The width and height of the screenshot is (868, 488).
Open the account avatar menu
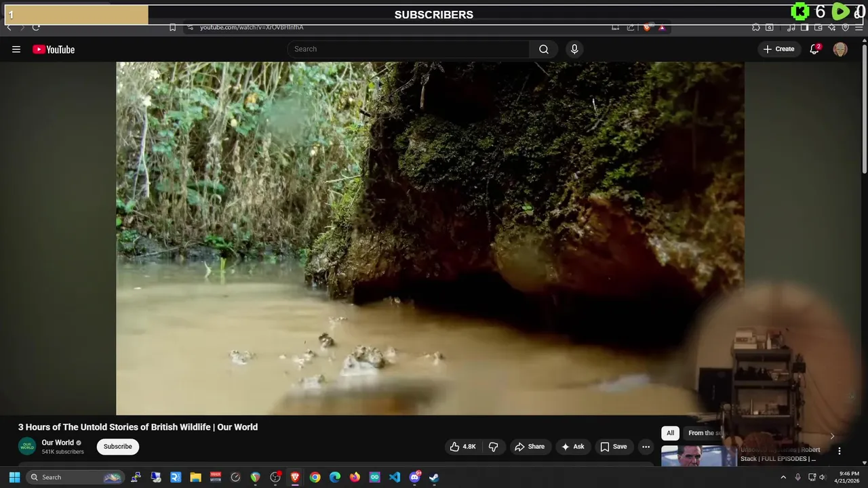tap(840, 49)
